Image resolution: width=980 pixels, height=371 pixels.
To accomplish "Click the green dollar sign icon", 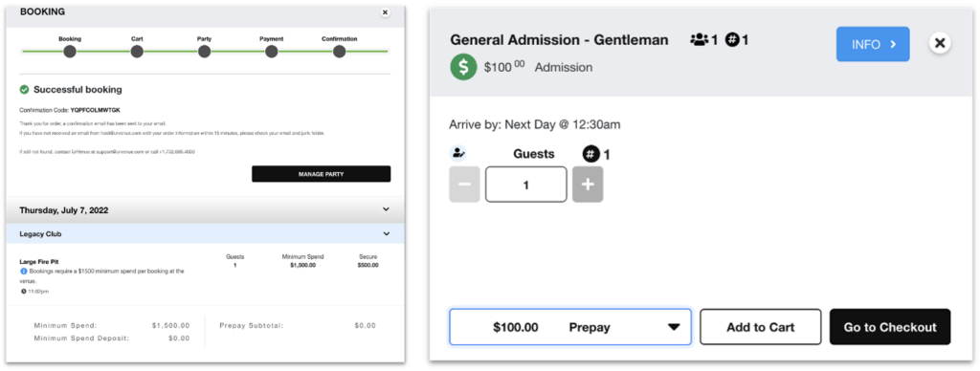I will click(463, 68).
